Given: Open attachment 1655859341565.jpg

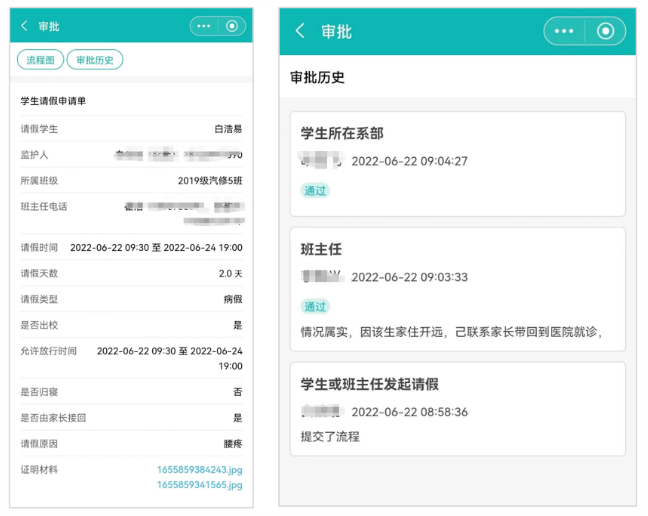Looking at the screenshot, I should coord(199,485).
